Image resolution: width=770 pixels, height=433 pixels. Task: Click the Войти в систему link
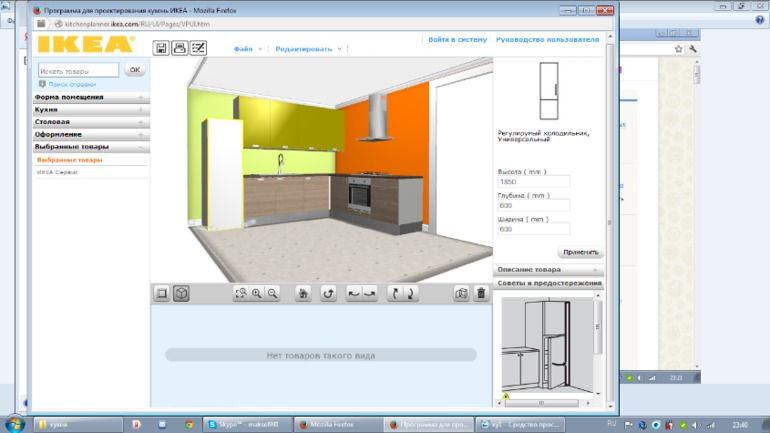(458, 40)
